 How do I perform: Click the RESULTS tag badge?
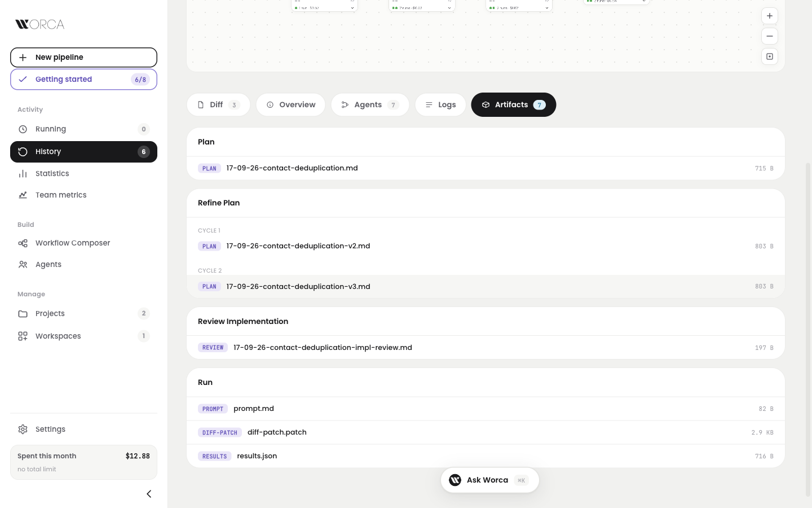click(214, 457)
